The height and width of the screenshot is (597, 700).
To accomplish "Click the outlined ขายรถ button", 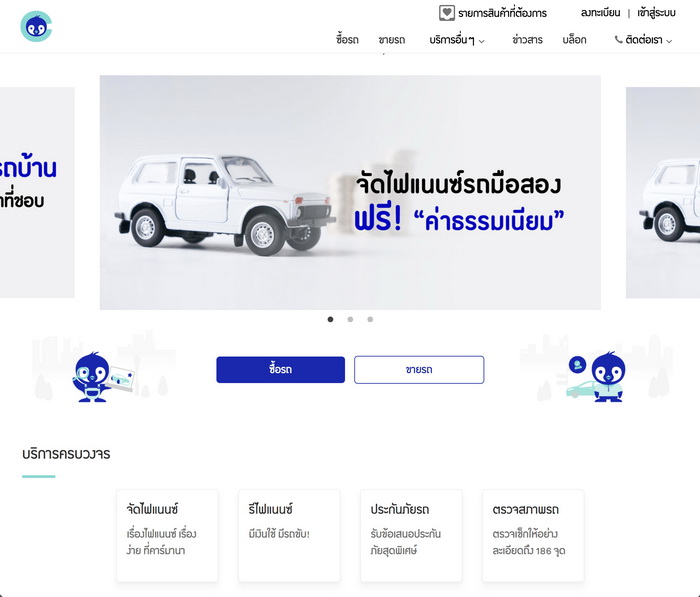I will click(419, 370).
